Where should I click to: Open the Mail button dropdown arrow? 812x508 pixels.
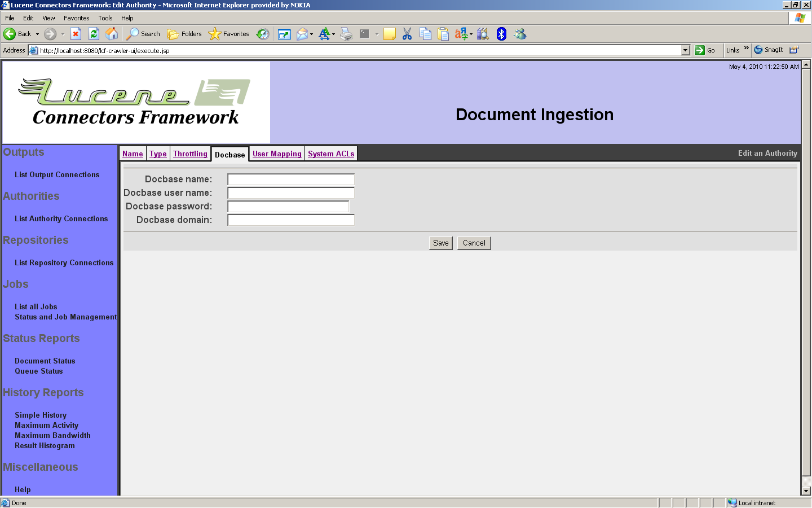coord(311,34)
